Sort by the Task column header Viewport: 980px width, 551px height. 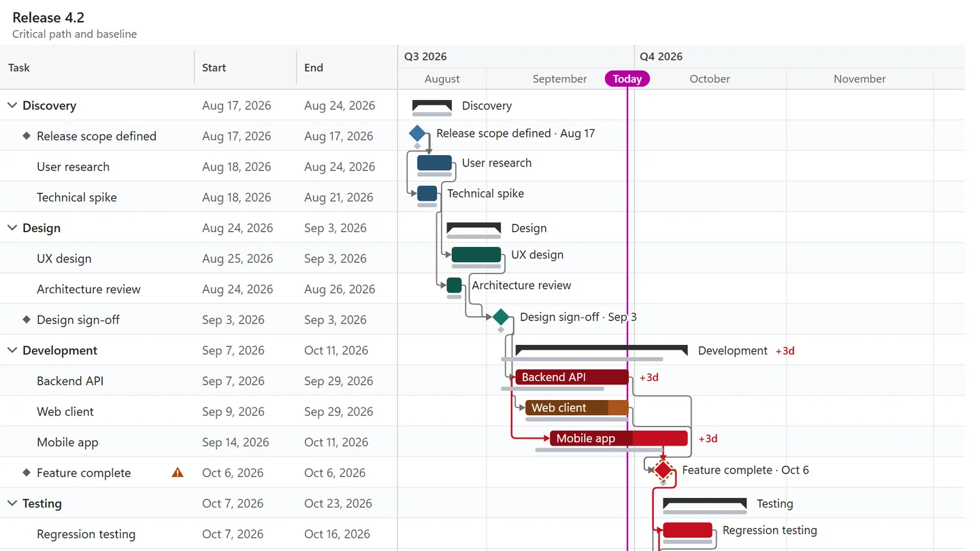(x=97, y=67)
